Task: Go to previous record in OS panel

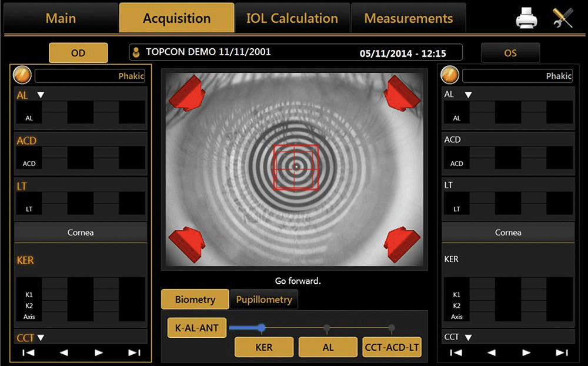Action: pos(491,352)
